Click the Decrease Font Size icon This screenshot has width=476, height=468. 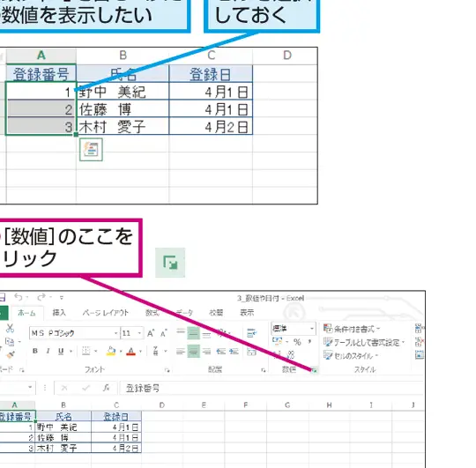click(x=164, y=333)
